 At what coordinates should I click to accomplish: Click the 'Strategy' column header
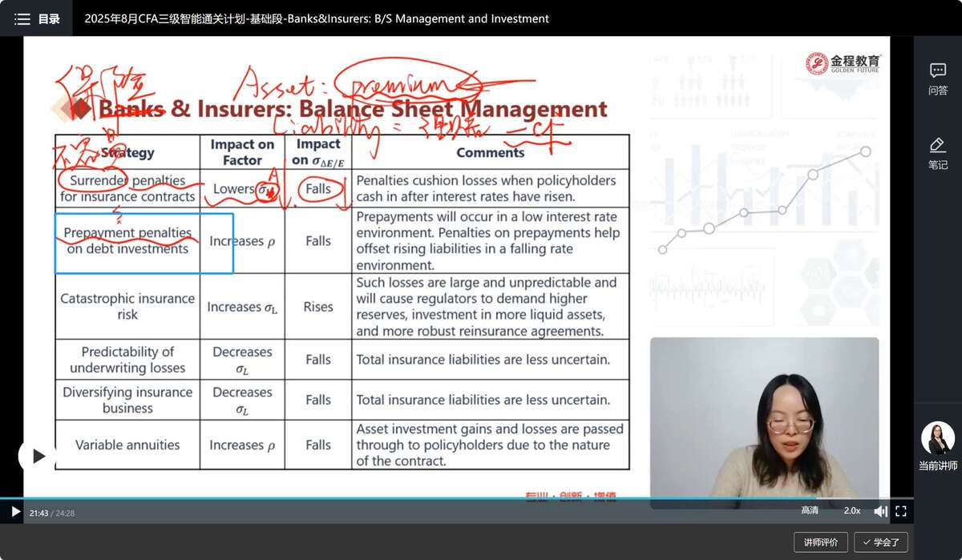click(x=127, y=152)
